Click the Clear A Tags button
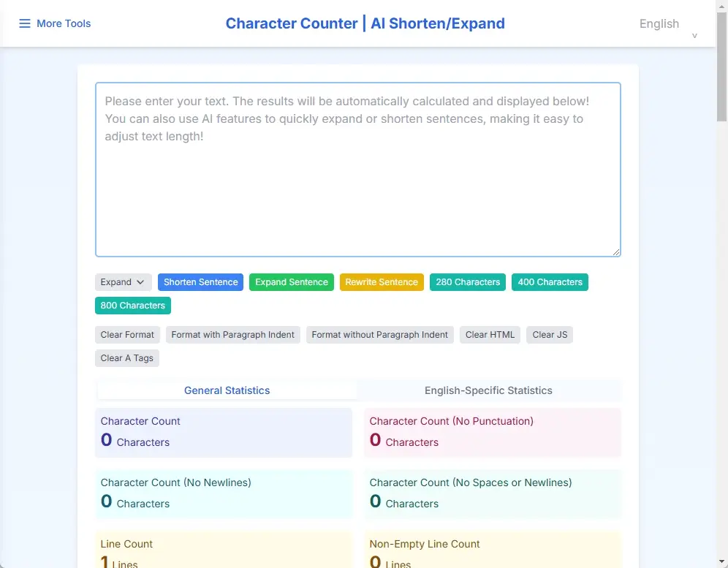728x568 pixels. (126, 358)
